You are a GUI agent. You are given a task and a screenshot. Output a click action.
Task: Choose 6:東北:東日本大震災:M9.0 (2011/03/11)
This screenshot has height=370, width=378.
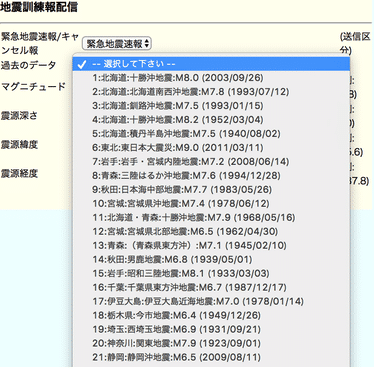click(211, 148)
